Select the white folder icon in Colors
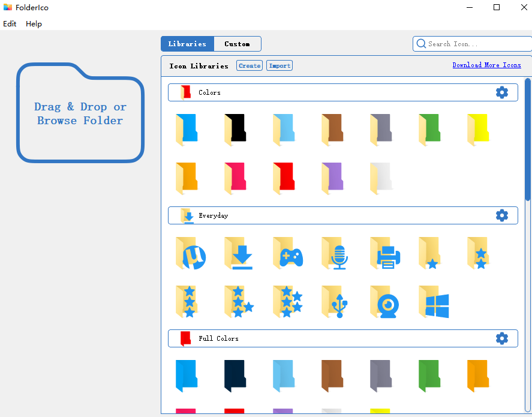 click(381, 178)
